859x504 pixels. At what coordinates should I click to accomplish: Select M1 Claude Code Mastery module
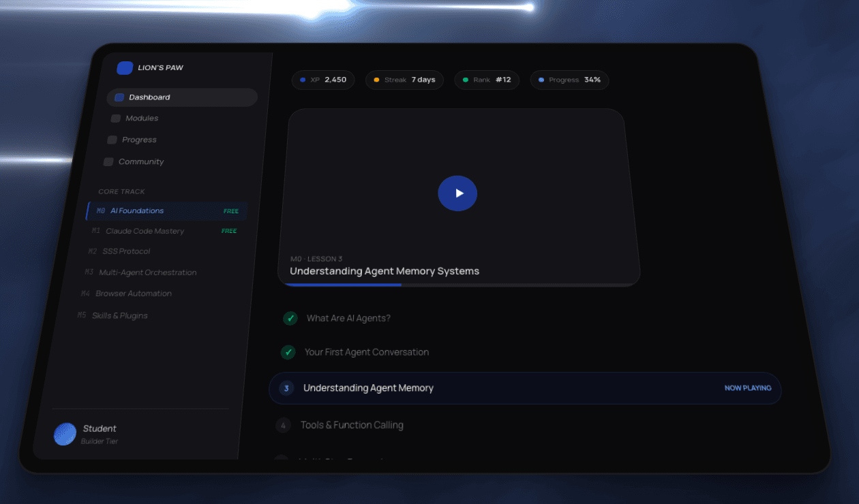pos(164,232)
